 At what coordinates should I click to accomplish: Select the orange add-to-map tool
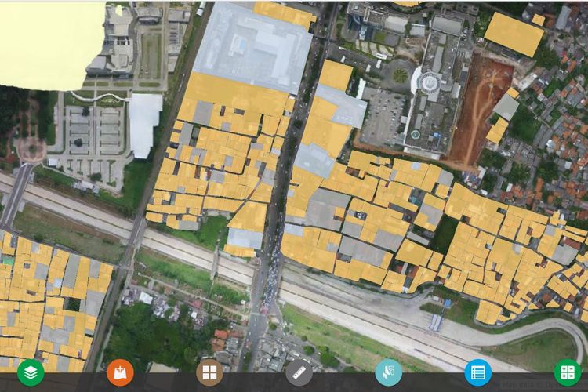[x=120, y=372]
